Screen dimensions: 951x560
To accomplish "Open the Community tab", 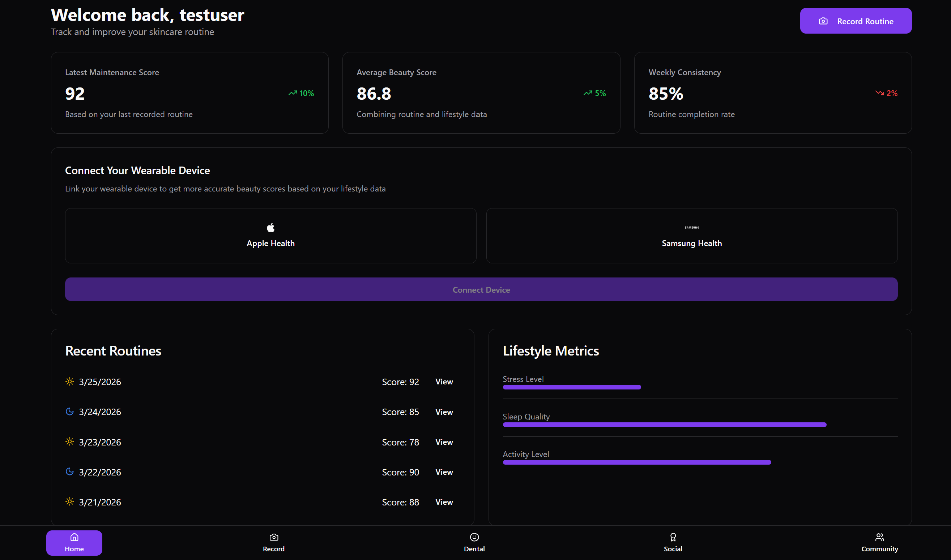I will click(879, 543).
